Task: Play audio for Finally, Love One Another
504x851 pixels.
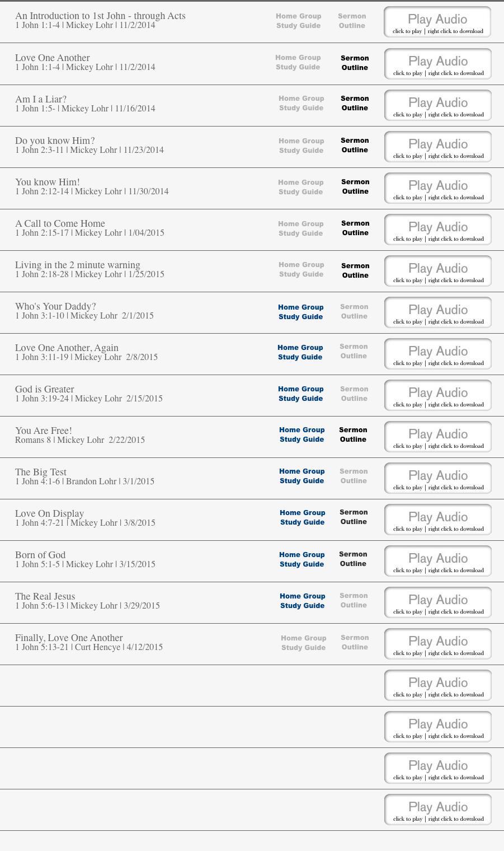Action: click(x=437, y=644)
